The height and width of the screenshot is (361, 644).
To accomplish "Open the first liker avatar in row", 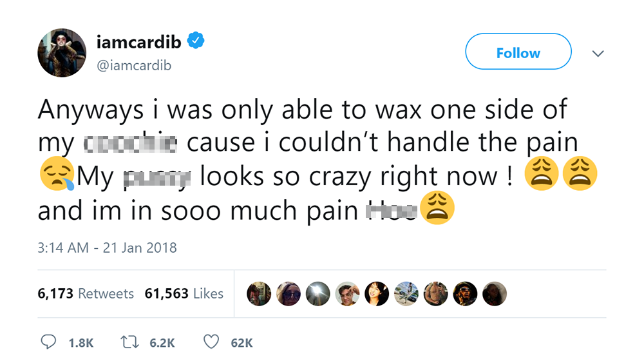I will (x=259, y=294).
